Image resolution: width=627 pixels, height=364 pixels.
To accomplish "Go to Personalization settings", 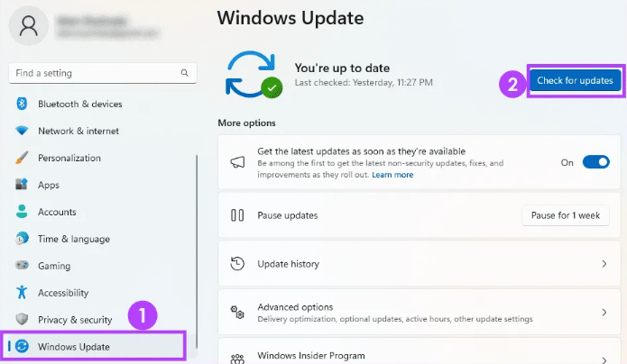I will tap(103, 158).
